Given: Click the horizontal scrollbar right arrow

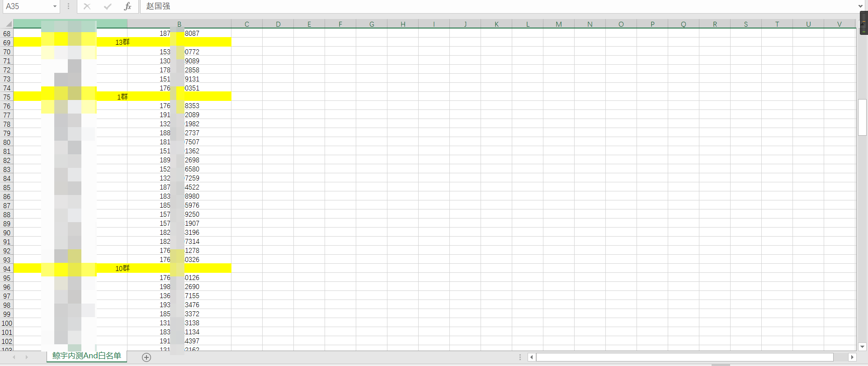Looking at the screenshot, I should pyautogui.click(x=852, y=357).
